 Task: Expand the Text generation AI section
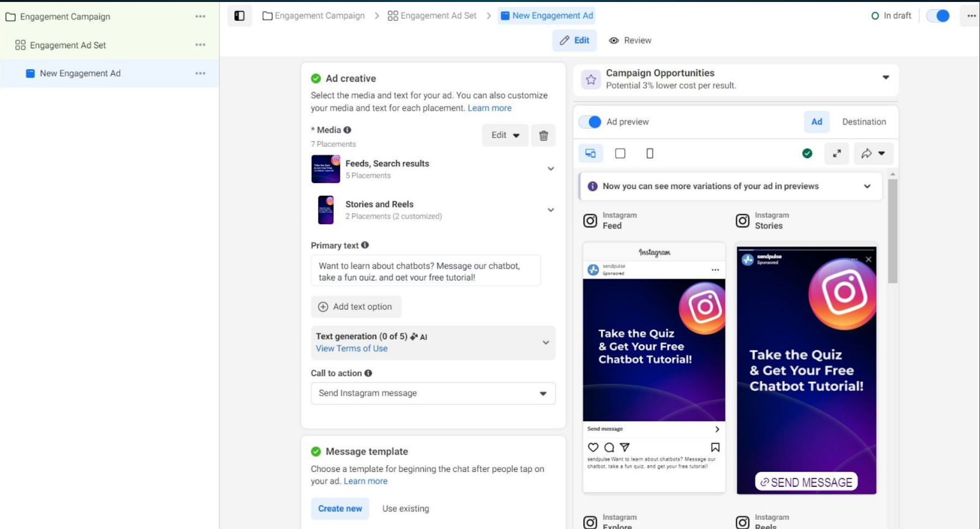pos(546,342)
